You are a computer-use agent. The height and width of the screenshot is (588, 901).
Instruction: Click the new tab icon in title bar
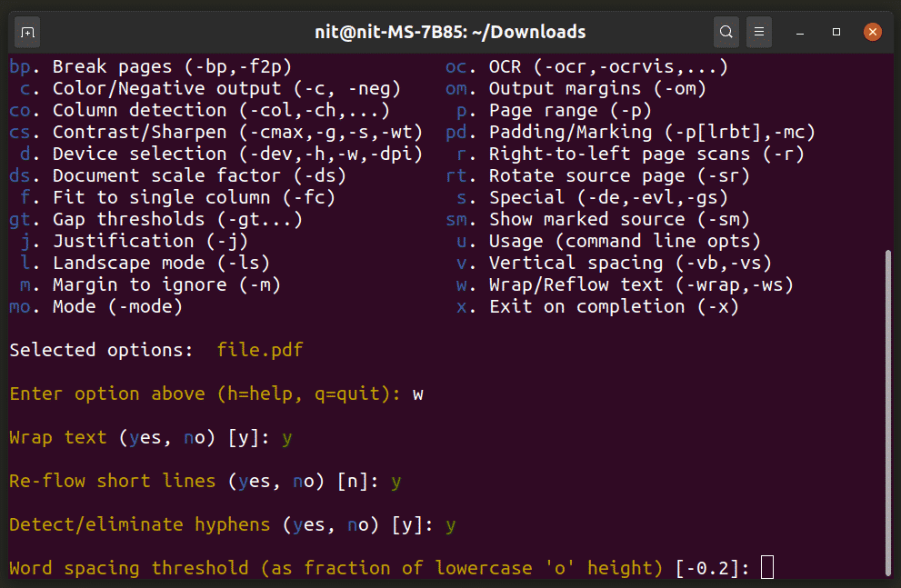(27, 32)
